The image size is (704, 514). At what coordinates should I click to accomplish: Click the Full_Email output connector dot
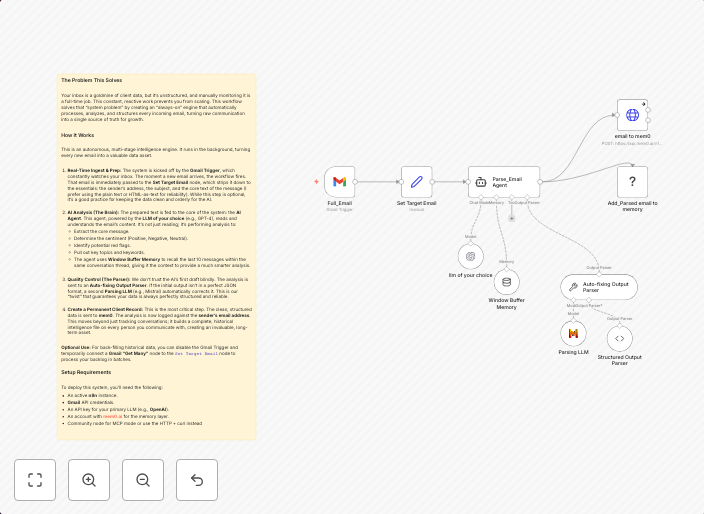click(355, 182)
